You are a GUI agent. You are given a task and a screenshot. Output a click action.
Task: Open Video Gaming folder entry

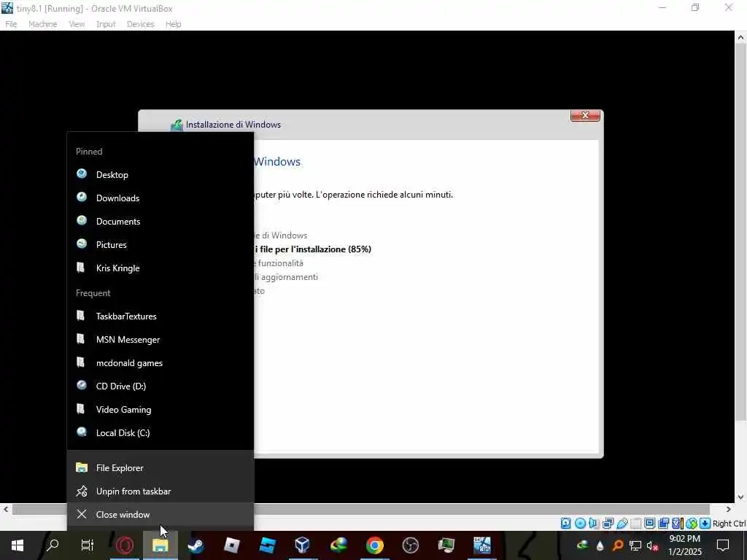pos(160,410)
